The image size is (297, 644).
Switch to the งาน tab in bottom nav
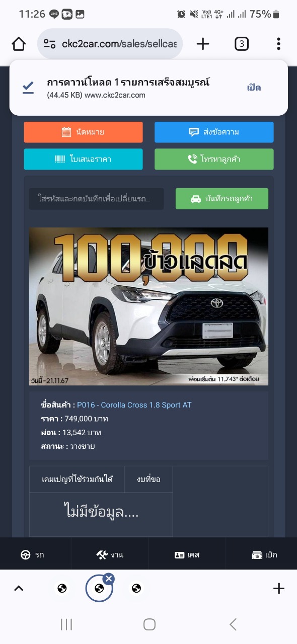110,554
